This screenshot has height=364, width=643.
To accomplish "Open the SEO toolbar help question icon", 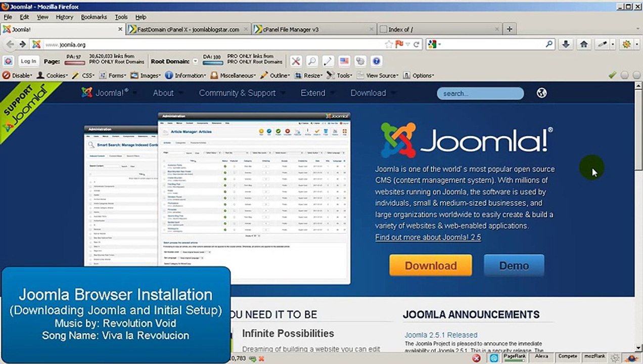I will pos(376,61).
